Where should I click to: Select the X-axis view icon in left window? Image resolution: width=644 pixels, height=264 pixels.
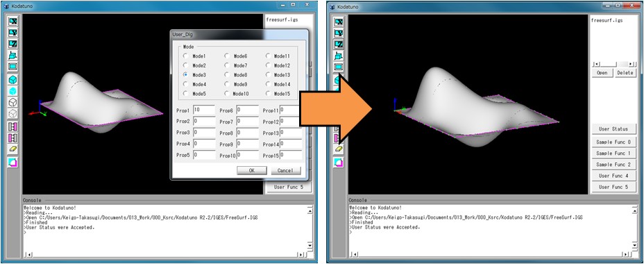pyautogui.click(x=13, y=22)
